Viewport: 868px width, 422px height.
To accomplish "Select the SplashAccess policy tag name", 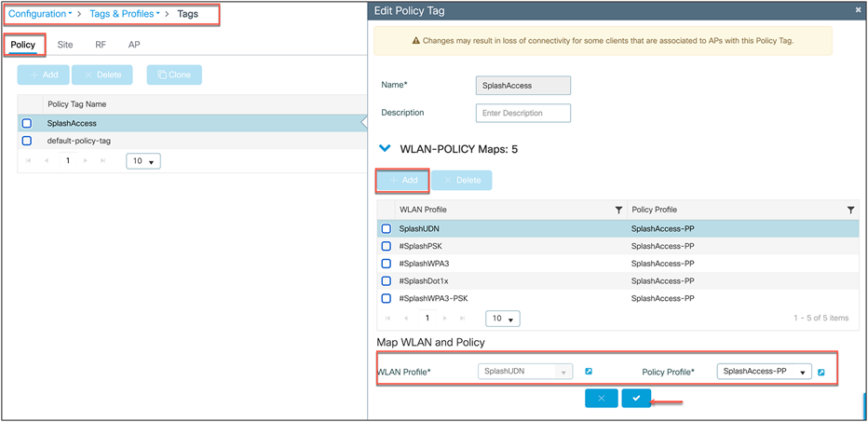I will point(72,124).
